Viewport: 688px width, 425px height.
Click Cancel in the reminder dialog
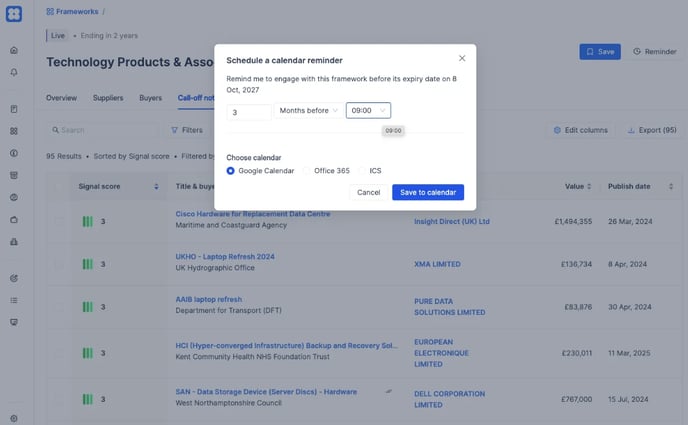click(x=369, y=192)
